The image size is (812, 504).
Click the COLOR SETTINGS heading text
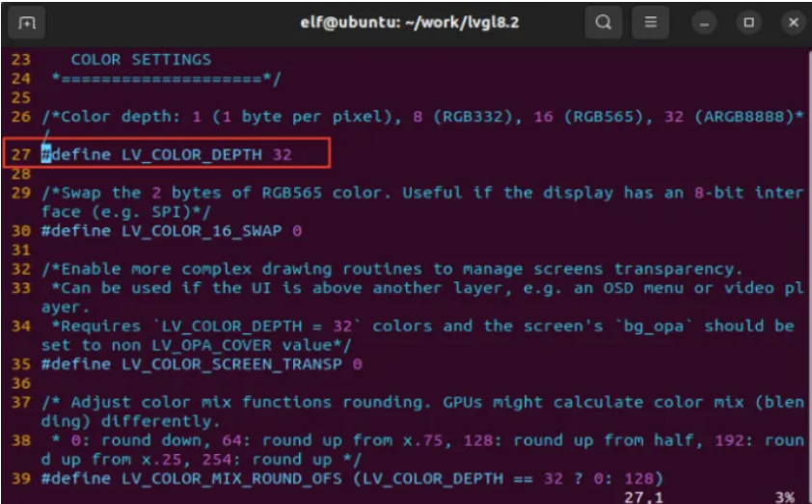pos(141,60)
